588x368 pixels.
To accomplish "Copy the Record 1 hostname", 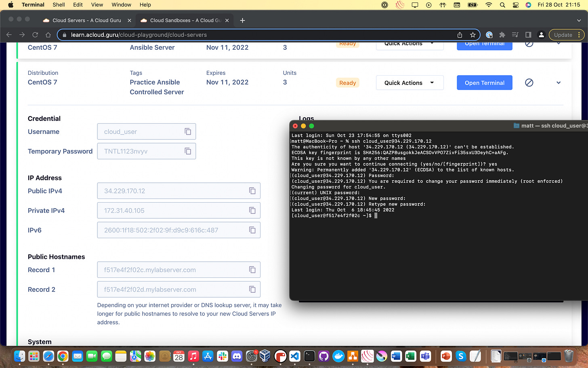I will point(252,270).
